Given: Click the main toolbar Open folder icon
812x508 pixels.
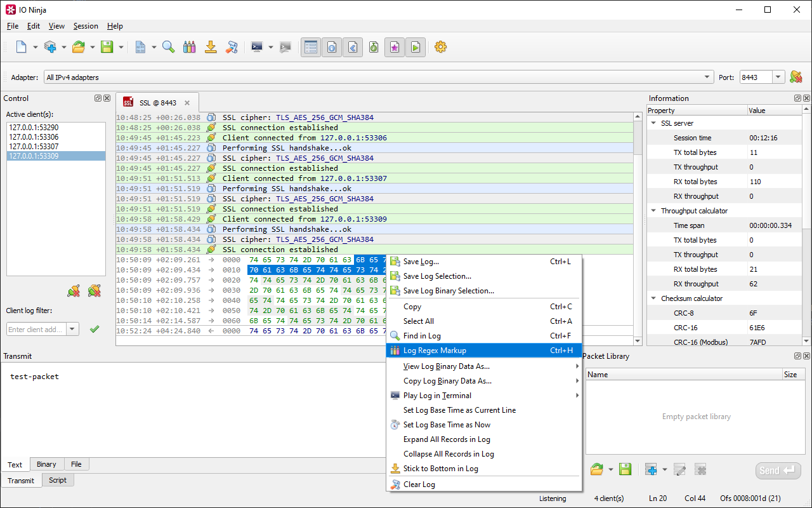Looking at the screenshot, I should (x=79, y=47).
